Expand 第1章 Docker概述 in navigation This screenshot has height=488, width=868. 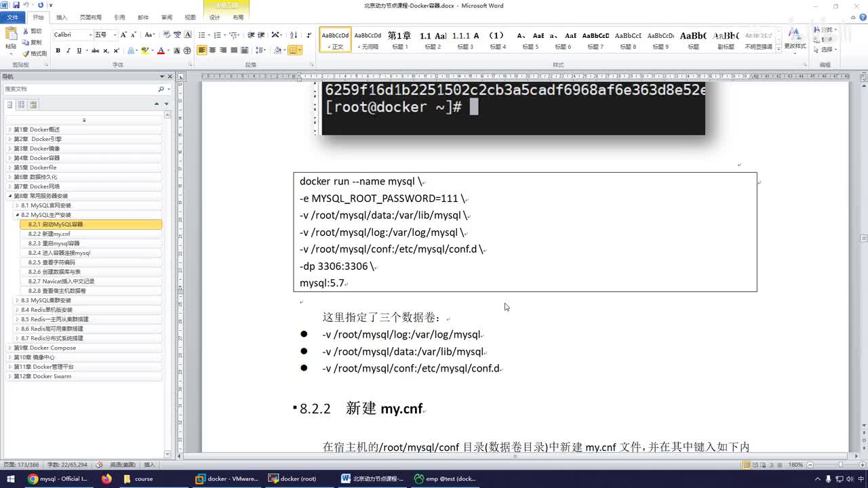coord(10,129)
